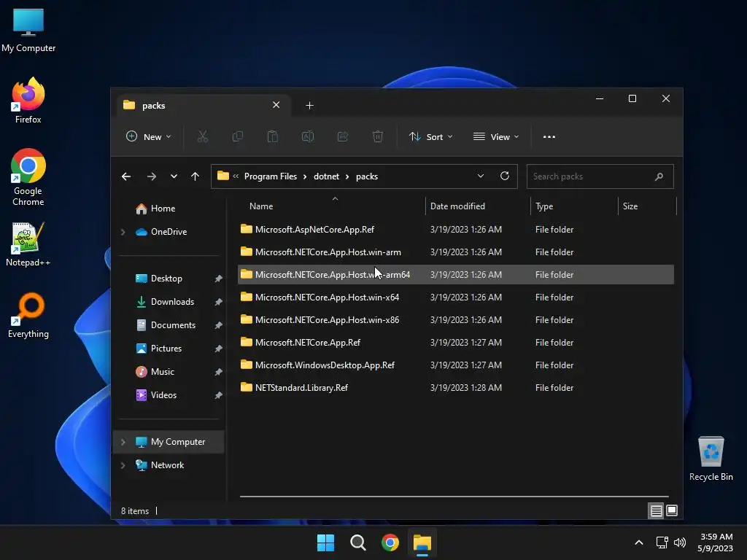The width and height of the screenshot is (747, 560).
Task: Select Microsoft.WindowsDesktop.App.Ref folder
Action: (455, 365)
